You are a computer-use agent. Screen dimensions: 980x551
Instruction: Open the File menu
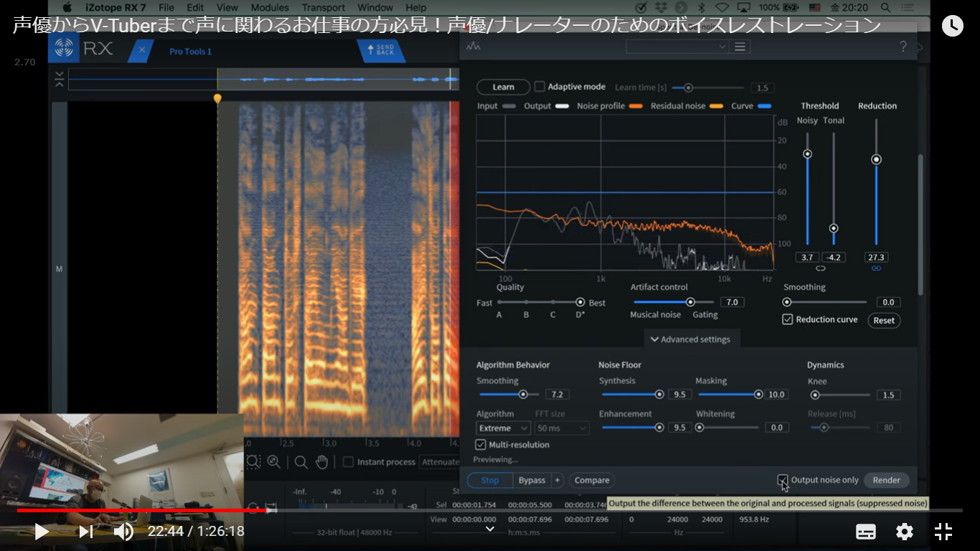click(x=166, y=7)
